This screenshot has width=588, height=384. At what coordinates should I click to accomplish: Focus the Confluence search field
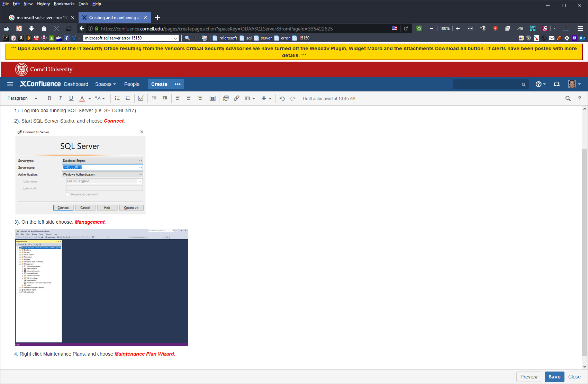coord(490,84)
